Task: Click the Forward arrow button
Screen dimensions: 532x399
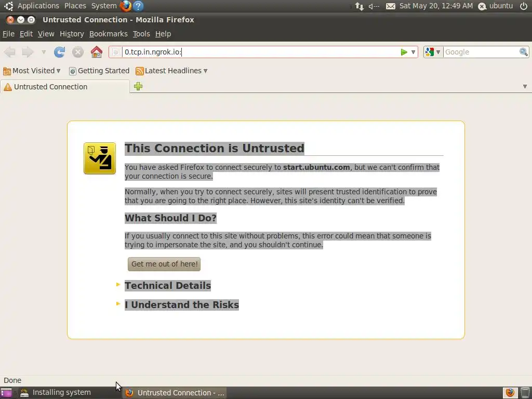Action: pos(28,52)
